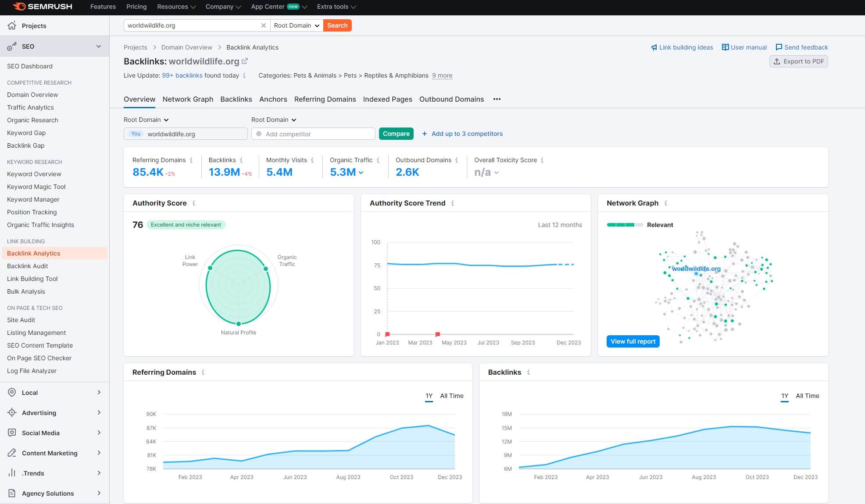Show Backlinks chart info icon
Screen dimensions: 865x504
pyautogui.click(x=529, y=372)
